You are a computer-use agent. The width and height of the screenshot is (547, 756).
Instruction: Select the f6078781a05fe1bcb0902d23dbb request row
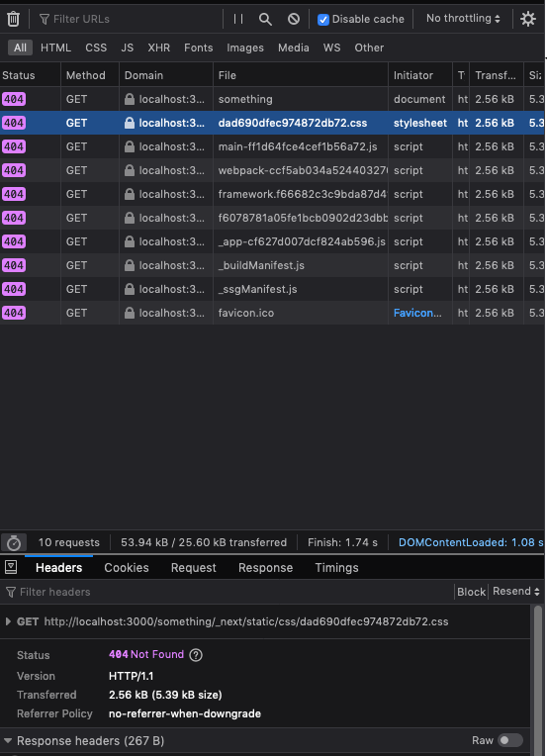coord(272,218)
